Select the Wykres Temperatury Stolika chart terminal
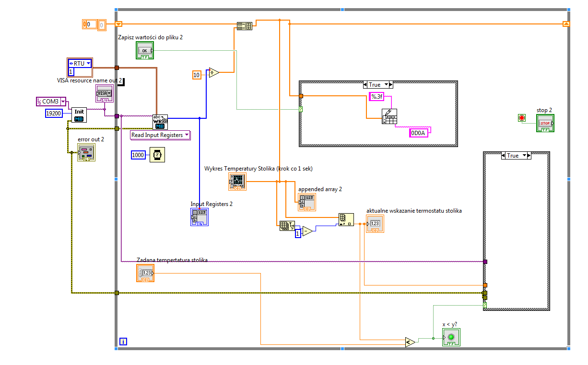Screen dimensions: 588x365 pyautogui.click(x=237, y=182)
